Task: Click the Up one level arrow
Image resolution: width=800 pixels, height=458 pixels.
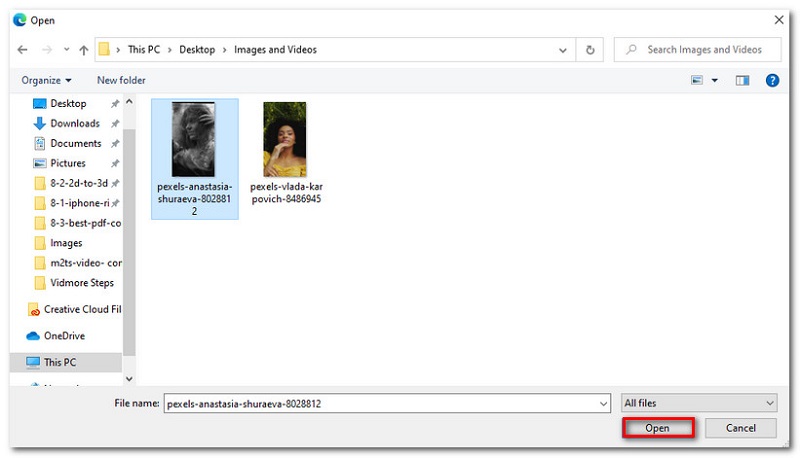Action: [84, 49]
